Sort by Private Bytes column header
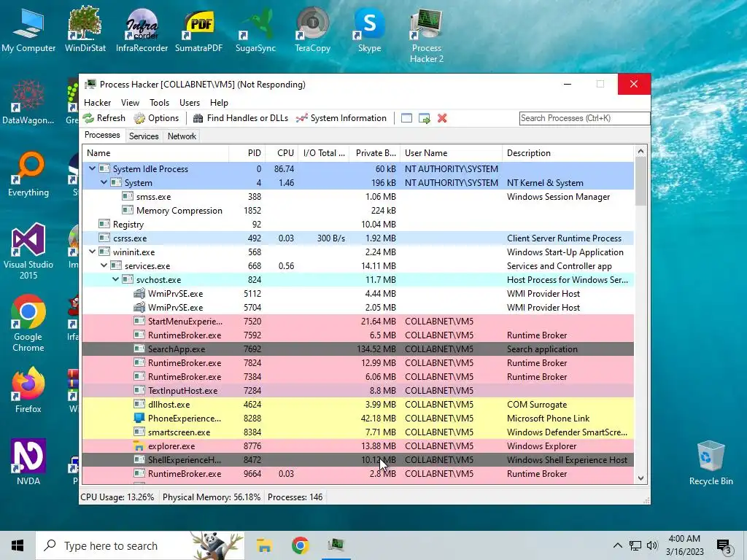 374,153
